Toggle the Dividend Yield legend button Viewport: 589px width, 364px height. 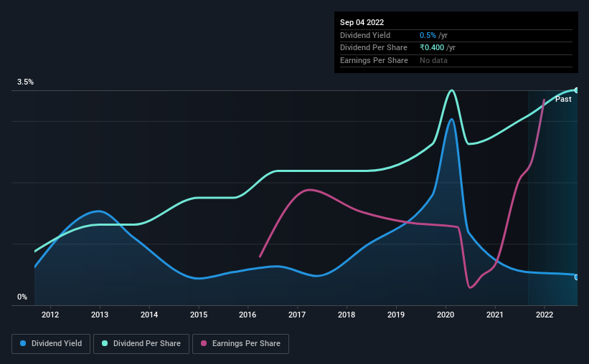[x=51, y=344]
